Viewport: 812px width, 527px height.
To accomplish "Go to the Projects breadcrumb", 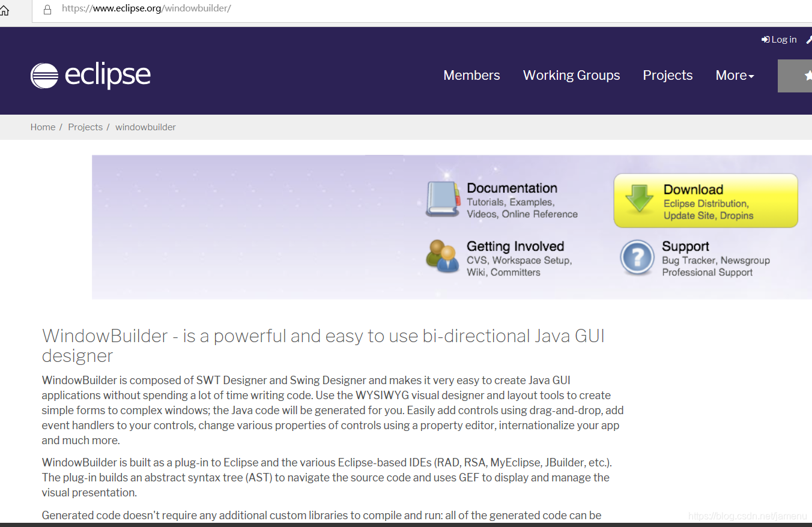I will coord(85,127).
